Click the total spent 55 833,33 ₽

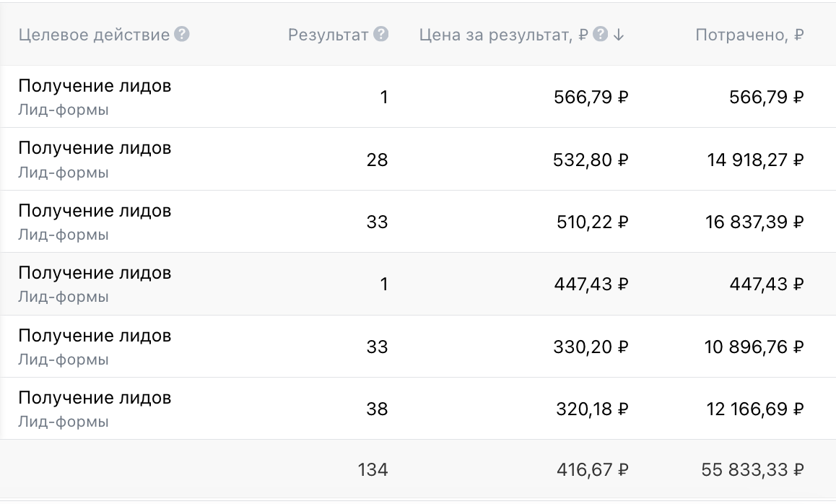point(752,470)
